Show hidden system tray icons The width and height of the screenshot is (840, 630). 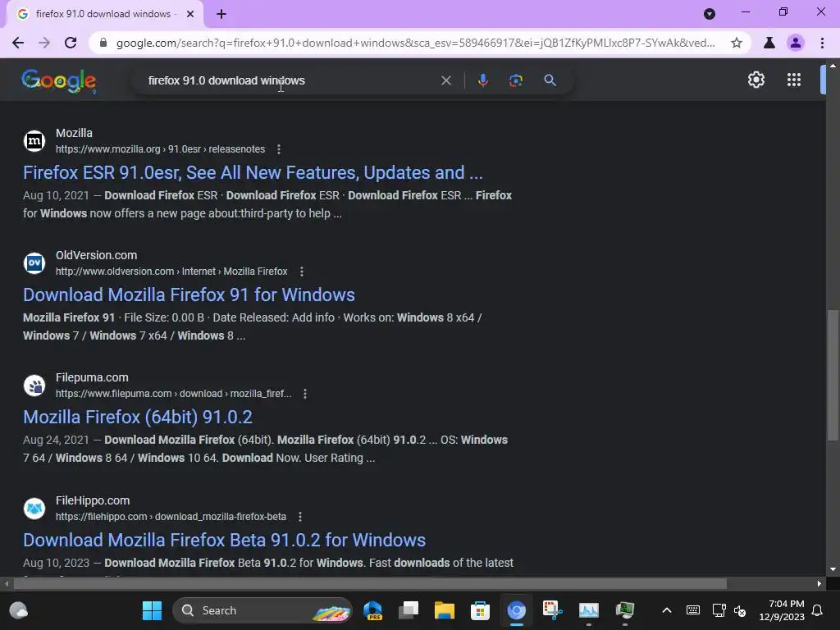coord(666,610)
